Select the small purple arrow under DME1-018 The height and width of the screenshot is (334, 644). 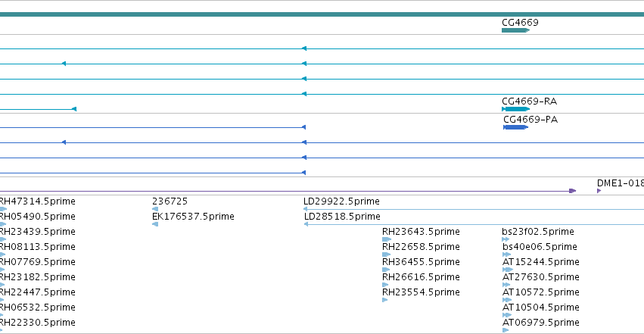[599, 191]
